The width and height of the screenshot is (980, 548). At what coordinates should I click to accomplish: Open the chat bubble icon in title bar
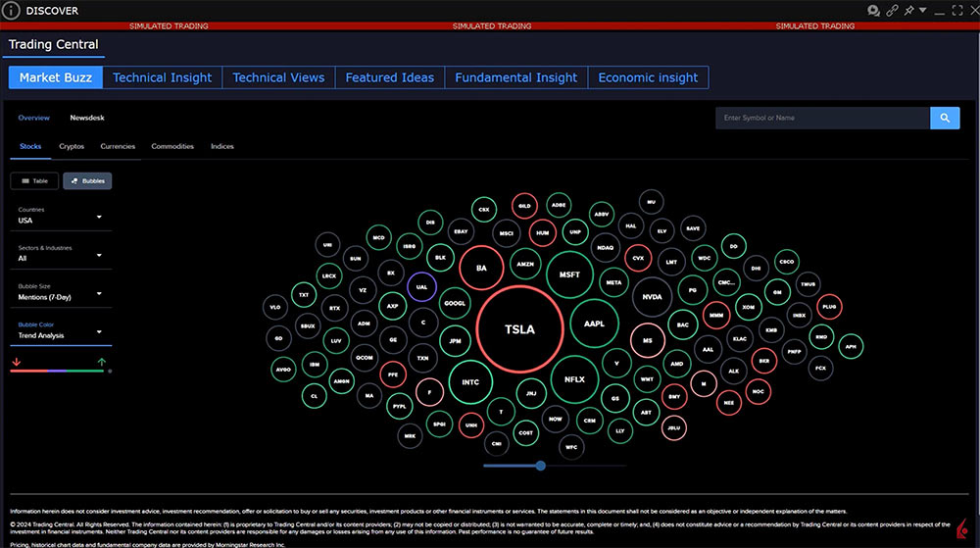pos(873,10)
